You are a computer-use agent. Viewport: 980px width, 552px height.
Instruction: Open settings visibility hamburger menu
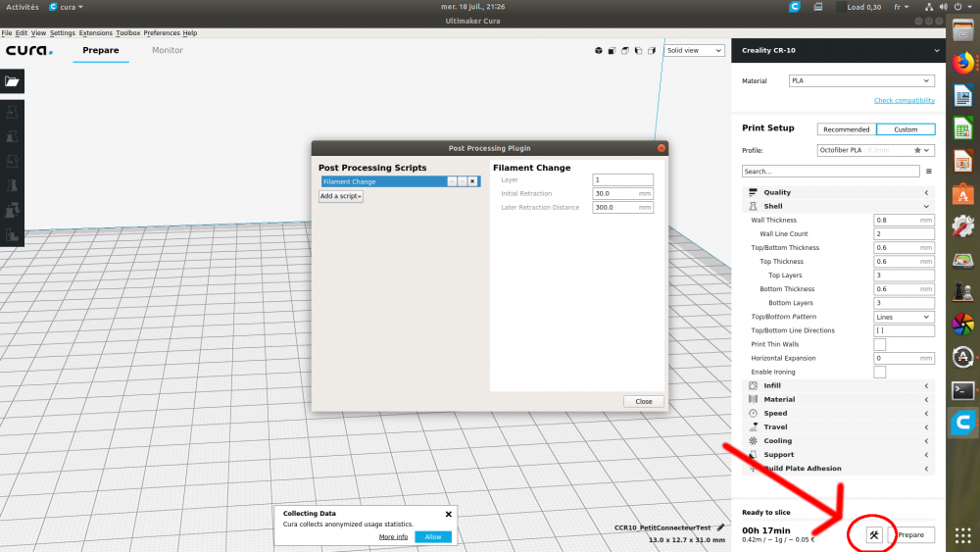pyautogui.click(x=929, y=172)
